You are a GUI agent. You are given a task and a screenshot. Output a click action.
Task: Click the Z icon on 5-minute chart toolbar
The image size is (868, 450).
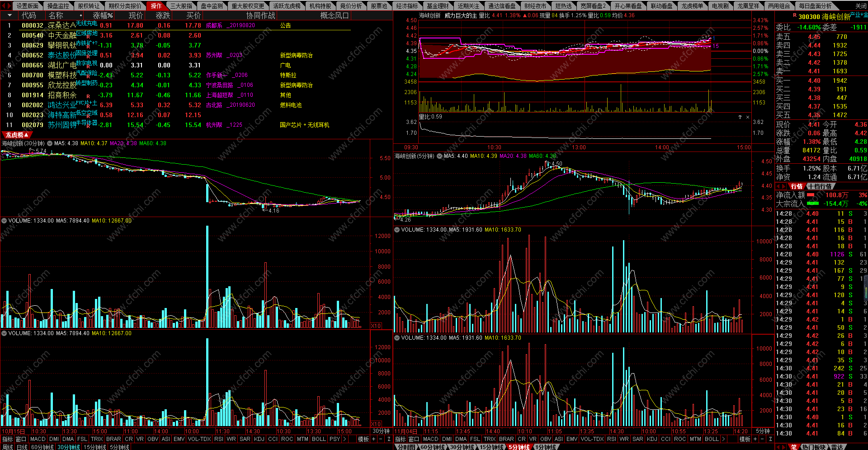click(770, 439)
